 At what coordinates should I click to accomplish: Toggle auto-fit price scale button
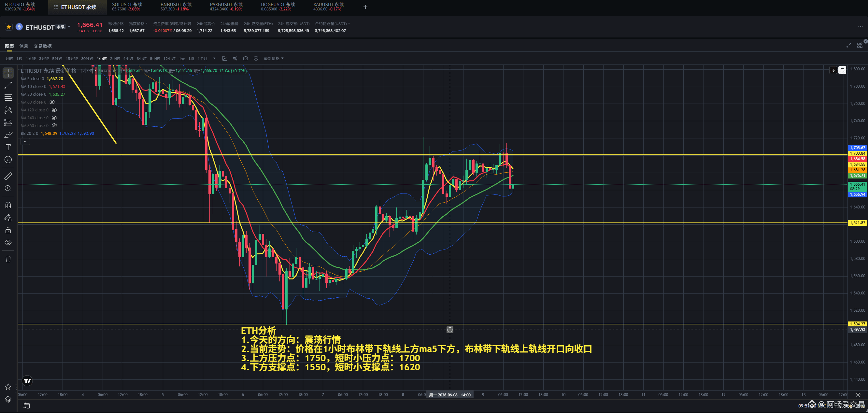click(842, 70)
